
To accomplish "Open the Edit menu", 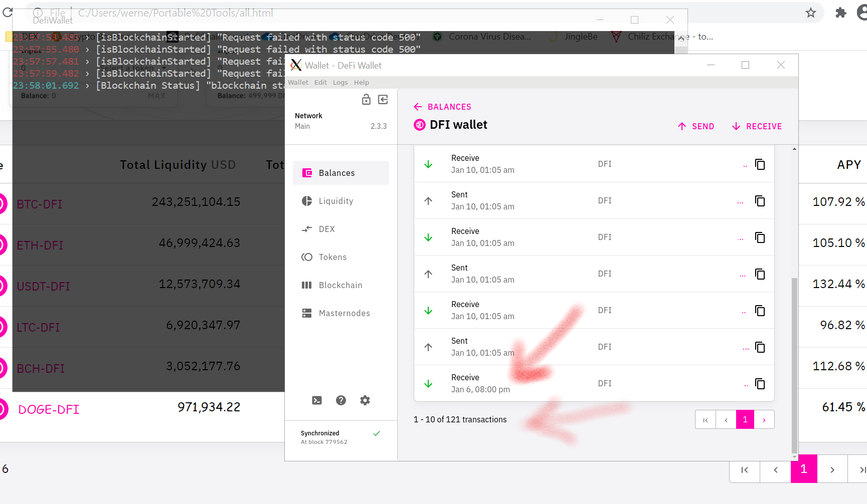I will tap(320, 83).
